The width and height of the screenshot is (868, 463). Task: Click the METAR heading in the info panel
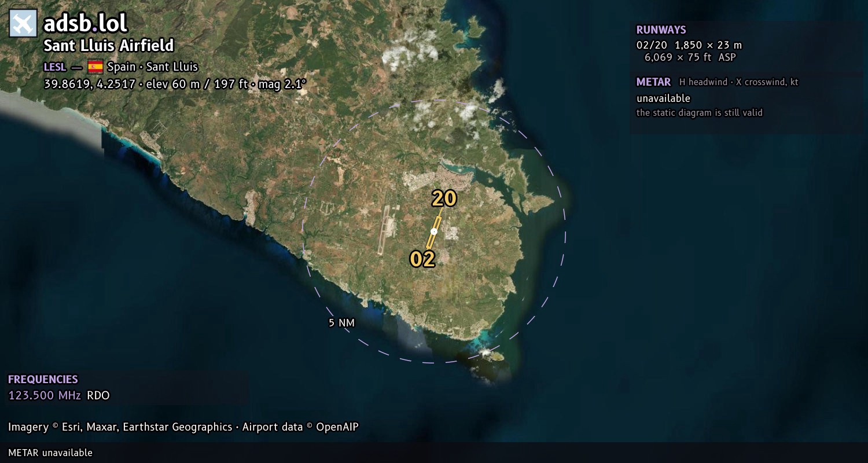point(653,82)
